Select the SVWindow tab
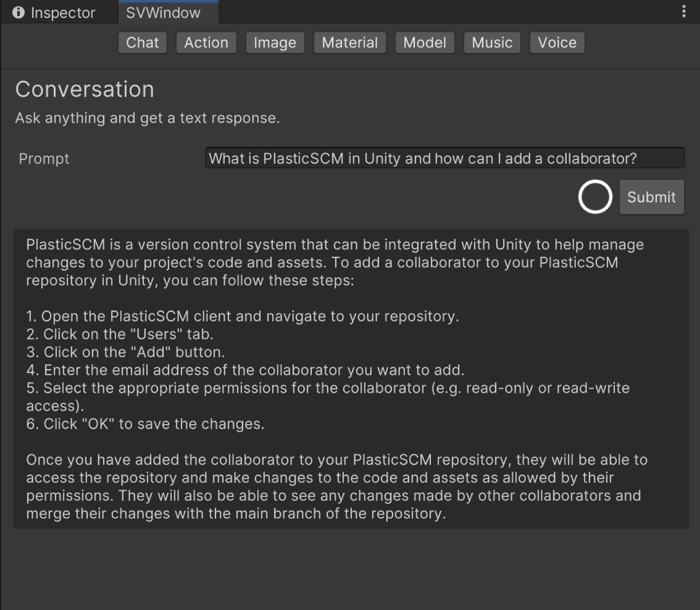Image resolution: width=700 pixels, height=610 pixels. [163, 13]
